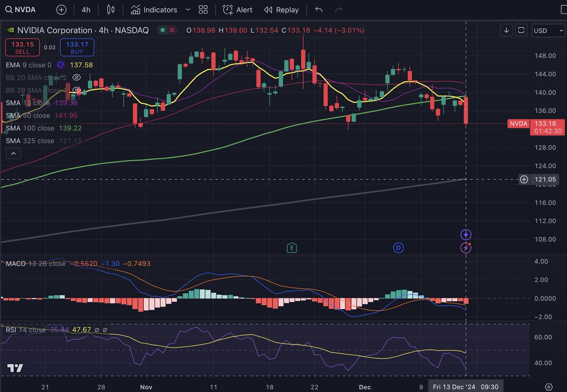
Task: Start bar Replay mode
Action: click(282, 9)
